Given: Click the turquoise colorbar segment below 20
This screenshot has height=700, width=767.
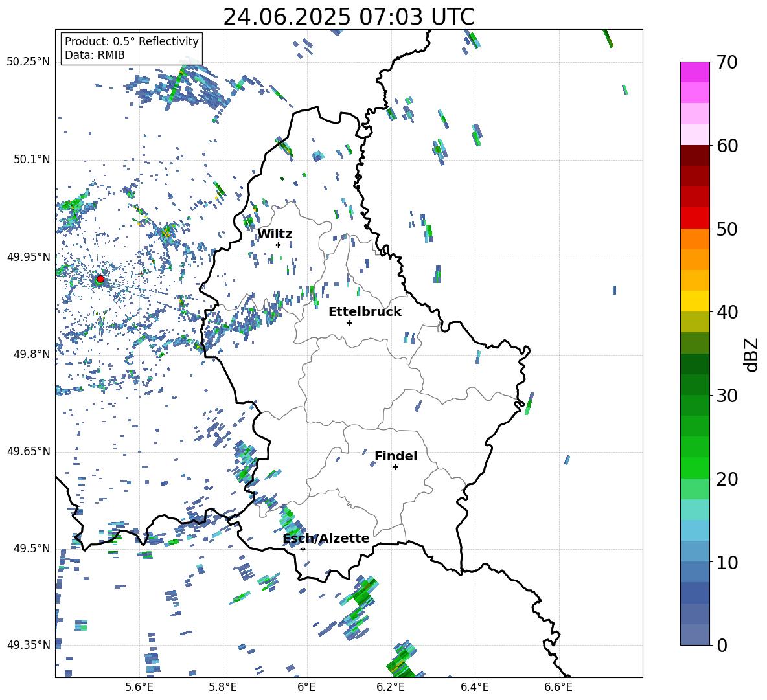Looking at the screenshot, I should coord(694,510).
